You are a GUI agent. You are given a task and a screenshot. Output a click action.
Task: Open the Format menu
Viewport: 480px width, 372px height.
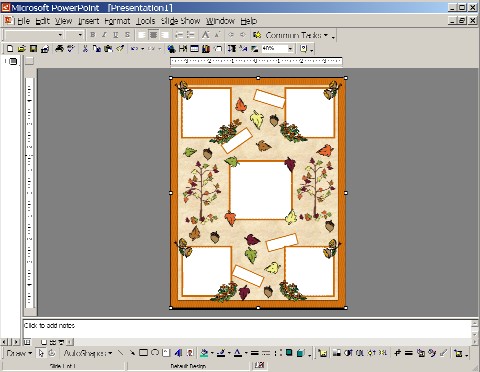click(117, 21)
